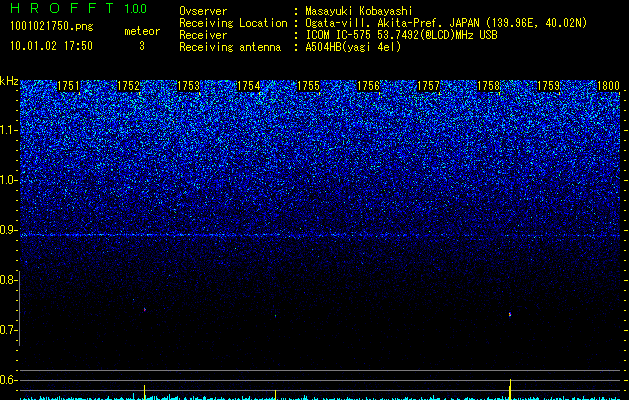629x400 pixels.
Task: Click the 0.9 kHz axis label
Action: 8,230
